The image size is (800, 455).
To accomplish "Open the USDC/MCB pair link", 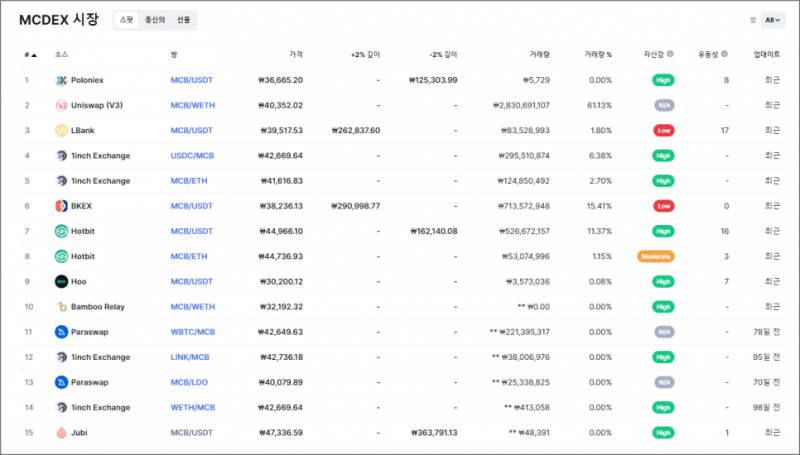I will point(192,156).
